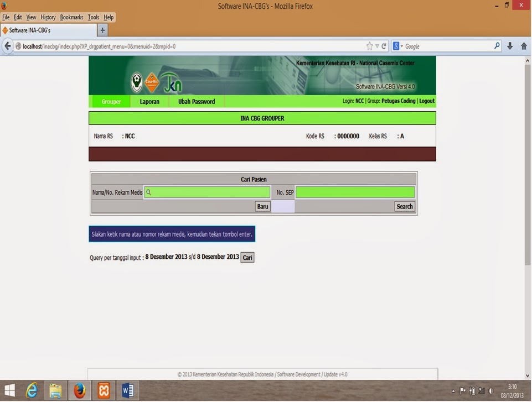Screen dimensions: 532x402
Task: Open downloads with the arrow icon
Action: pyautogui.click(x=510, y=46)
